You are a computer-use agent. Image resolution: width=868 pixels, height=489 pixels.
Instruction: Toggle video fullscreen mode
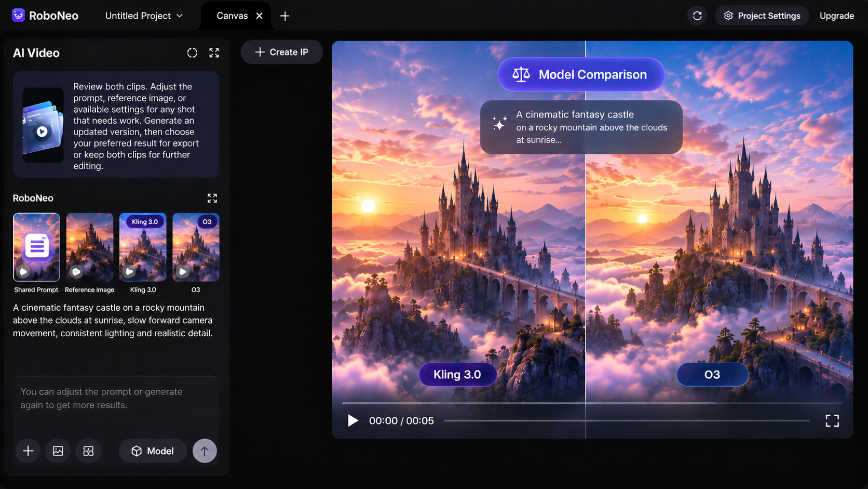click(x=832, y=420)
